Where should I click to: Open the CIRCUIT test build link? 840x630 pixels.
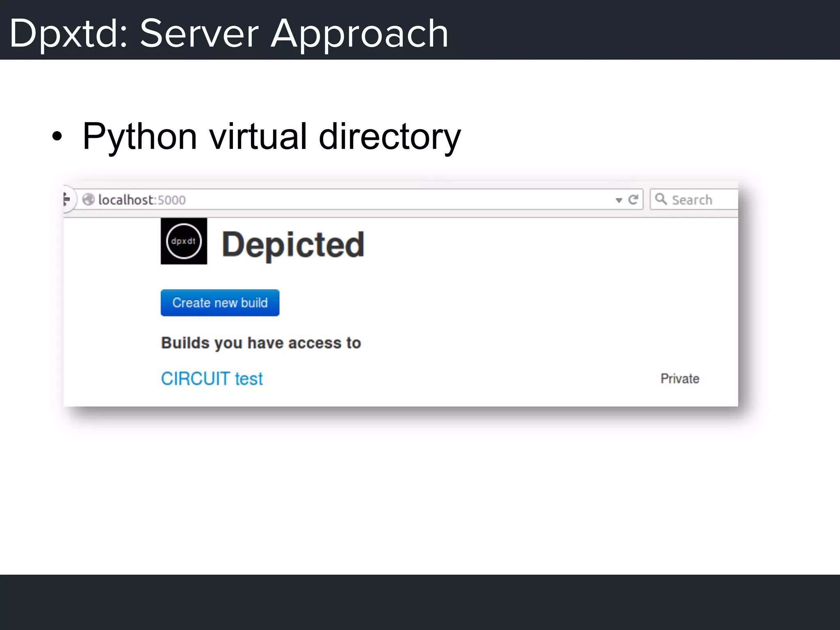tap(212, 379)
